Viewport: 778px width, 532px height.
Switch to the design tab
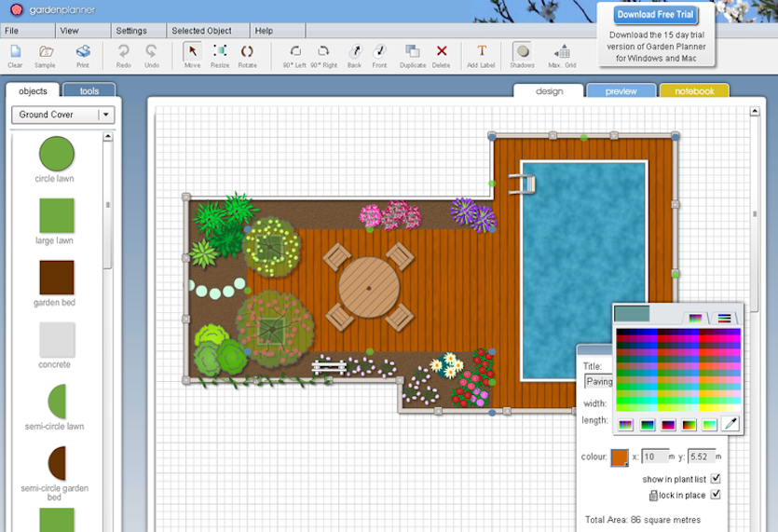(x=550, y=90)
